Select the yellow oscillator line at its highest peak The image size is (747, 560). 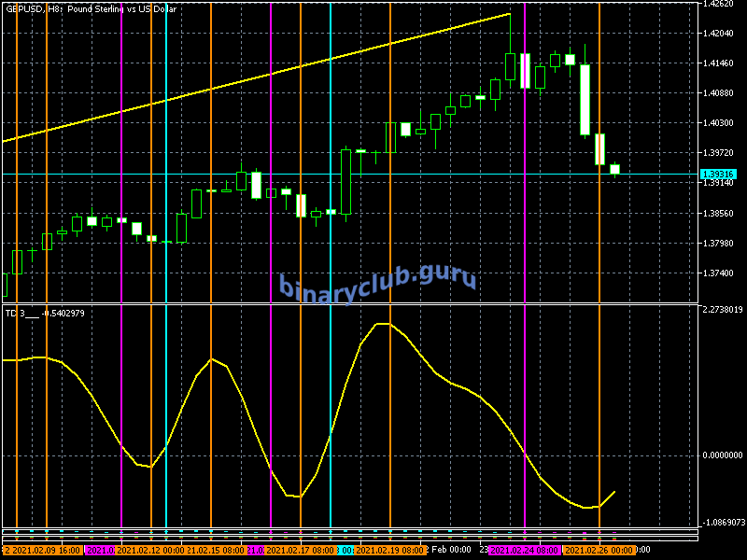coord(383,324)
